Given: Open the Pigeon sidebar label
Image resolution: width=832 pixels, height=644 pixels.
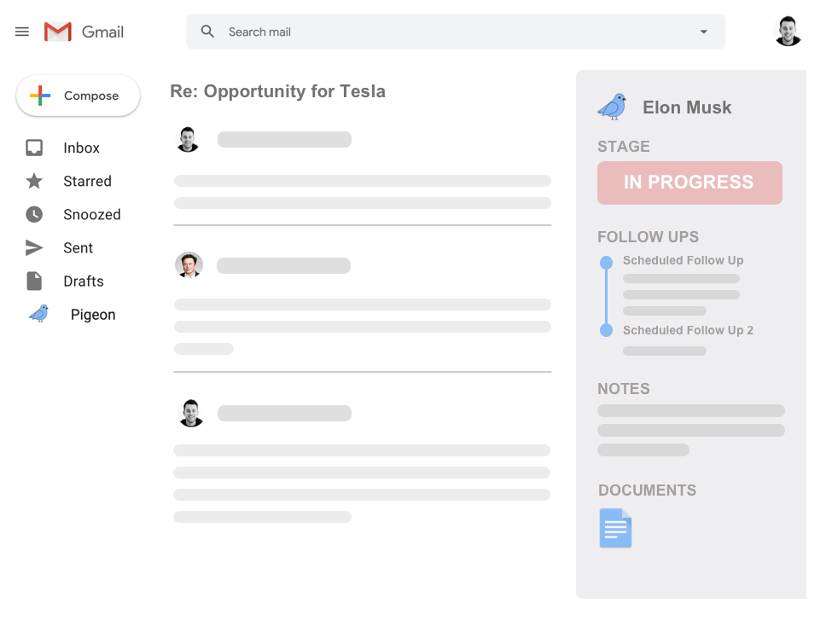Looking at the screenshot, I should (x=93, y=315).
